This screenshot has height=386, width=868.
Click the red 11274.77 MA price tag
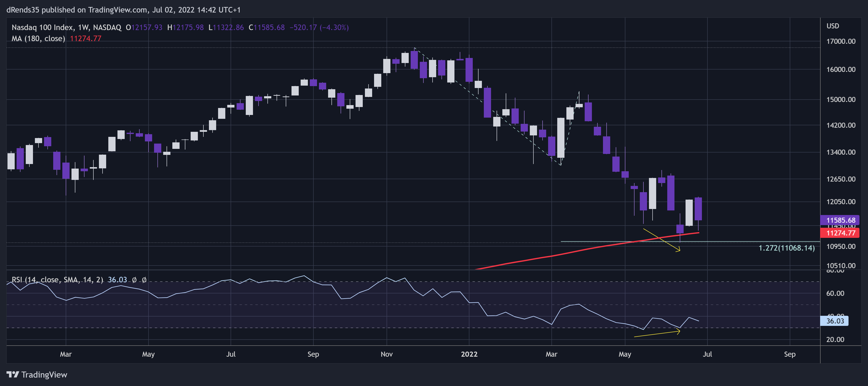pyautogui.click(x=840, y=233)
